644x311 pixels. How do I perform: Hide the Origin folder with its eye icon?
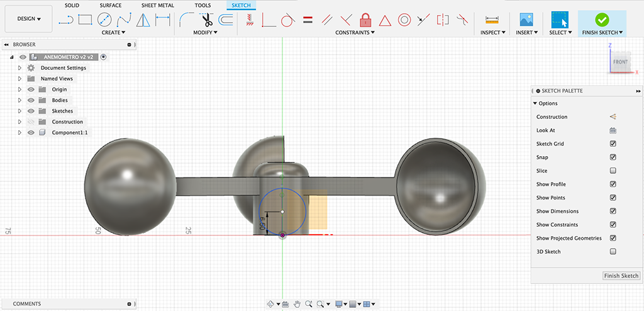(31, 89)
